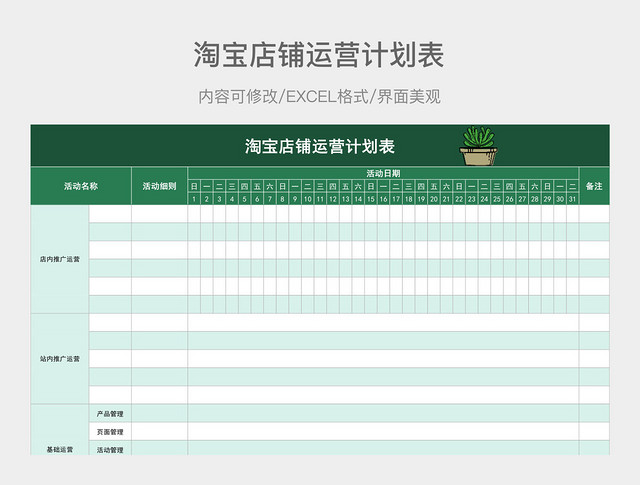Select the 备注 column header
This screenshot has height=485, width=640.
tap(594, 186)
